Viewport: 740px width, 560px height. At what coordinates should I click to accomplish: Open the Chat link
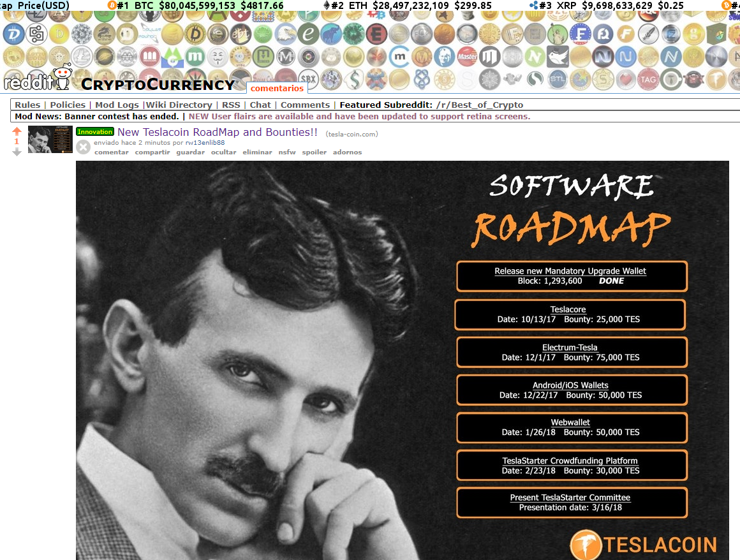point(260,105)
